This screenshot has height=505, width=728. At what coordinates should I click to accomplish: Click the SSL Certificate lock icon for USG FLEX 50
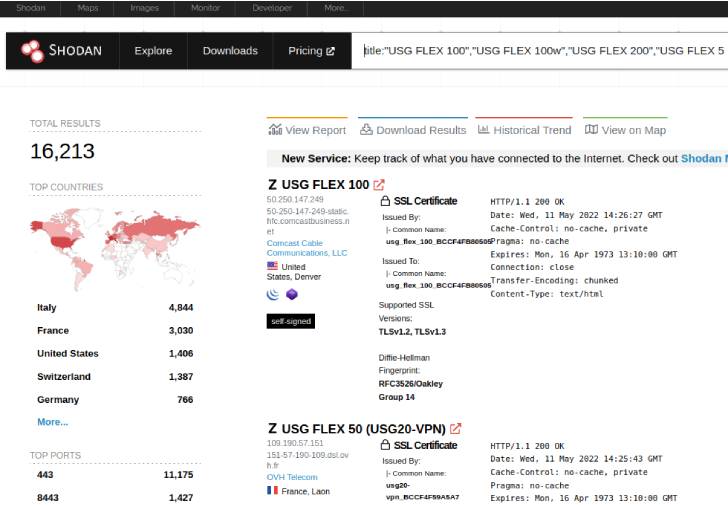click(x=385, y=445)
